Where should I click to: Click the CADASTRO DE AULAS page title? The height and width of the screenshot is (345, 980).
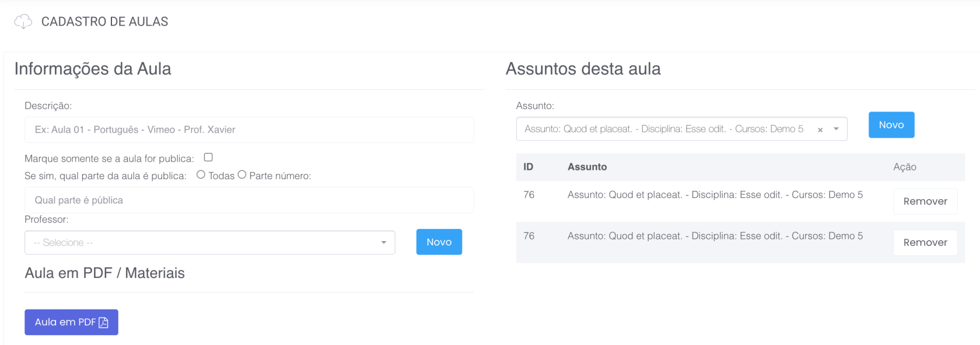point(104,22)
